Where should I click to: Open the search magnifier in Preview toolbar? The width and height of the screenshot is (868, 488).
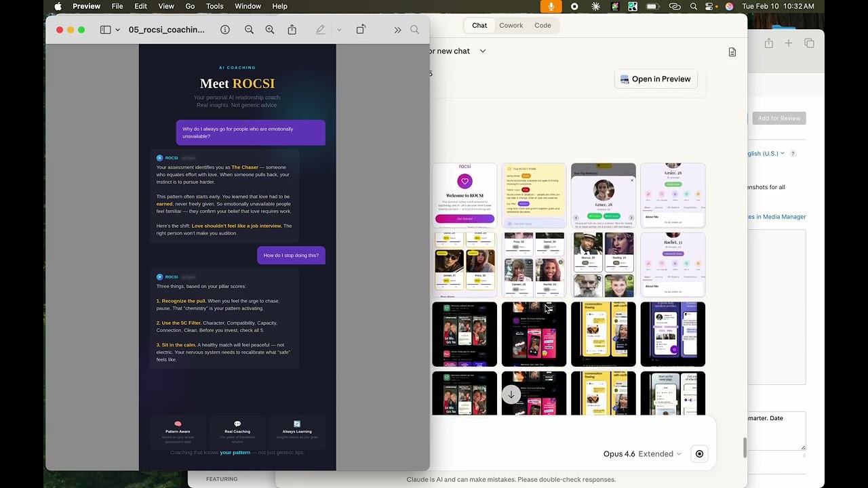pyautogui.click(x=415, y=30)
